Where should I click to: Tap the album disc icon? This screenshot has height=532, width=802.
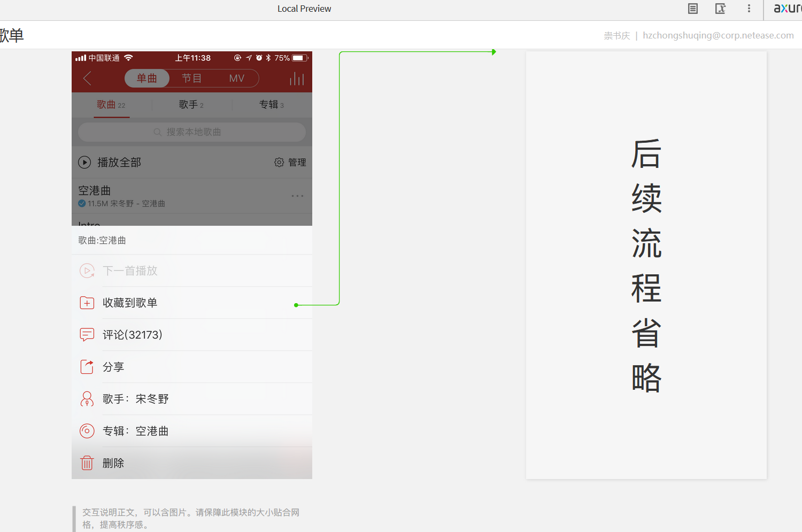click(x=87, y=431)
